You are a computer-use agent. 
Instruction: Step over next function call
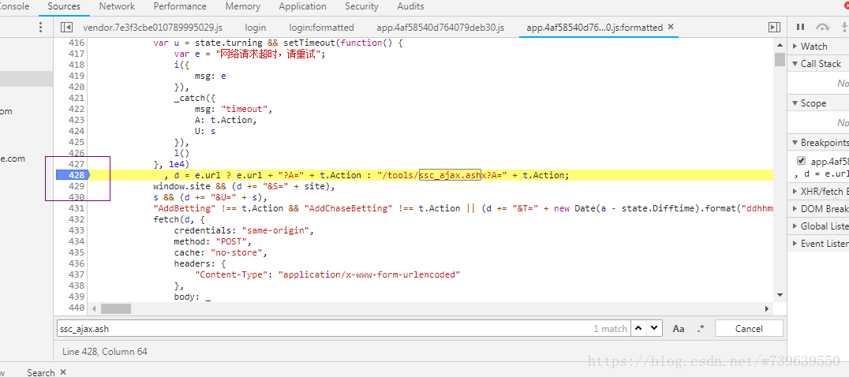(x=822, y=27)
